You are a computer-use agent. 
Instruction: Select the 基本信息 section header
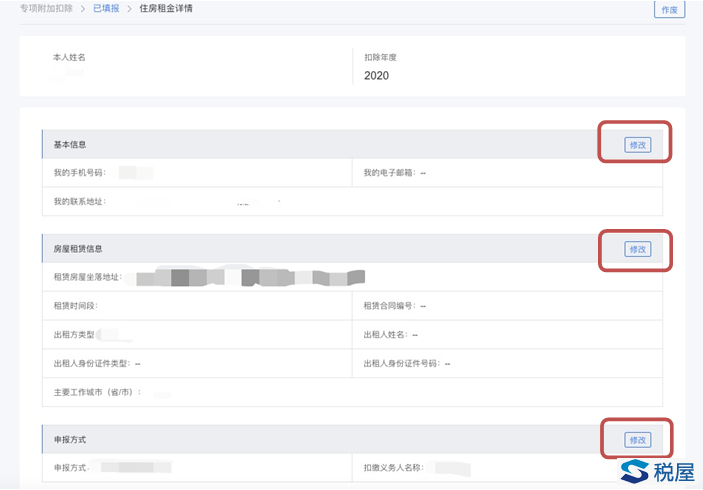click(x=70, y=145)
